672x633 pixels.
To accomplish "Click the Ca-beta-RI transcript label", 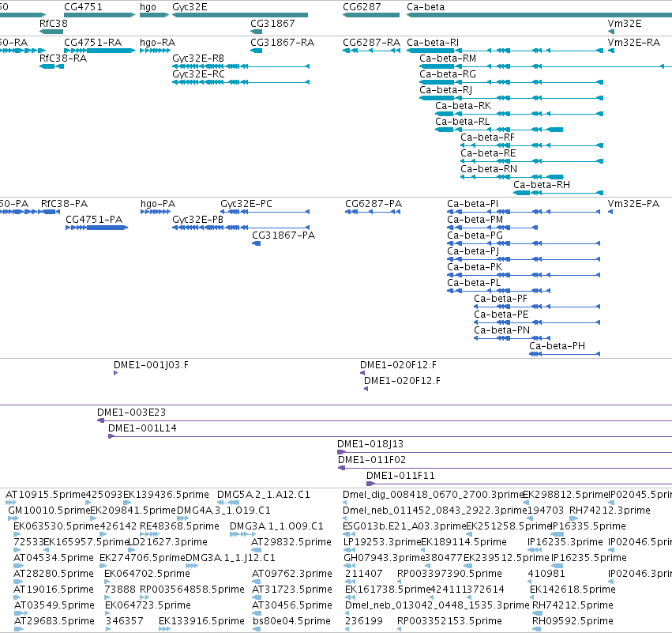I will (433, 43).
